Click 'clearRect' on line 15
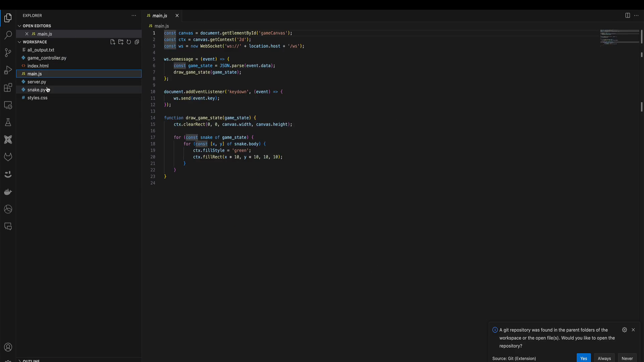 point(194,124)
